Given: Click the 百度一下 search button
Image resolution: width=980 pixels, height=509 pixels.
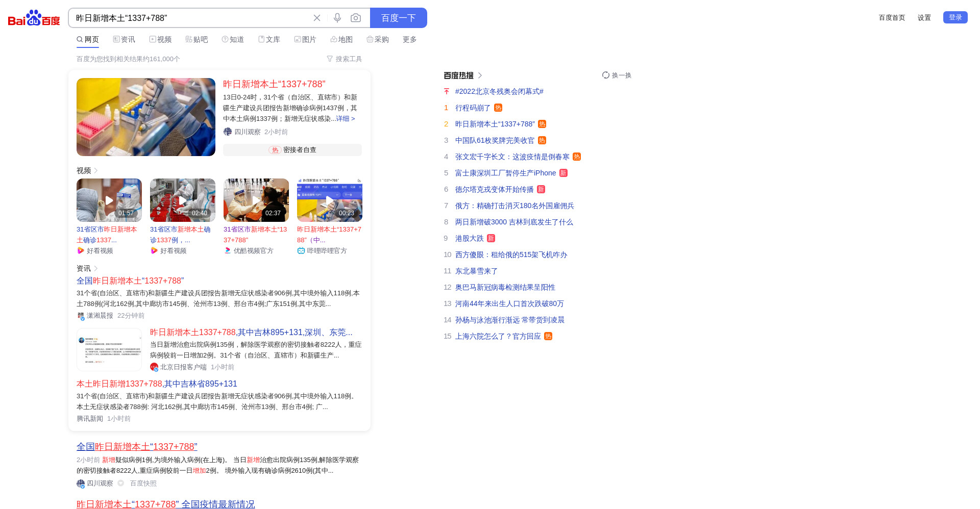Looking at the screenshot, I should tap(399, 18).
